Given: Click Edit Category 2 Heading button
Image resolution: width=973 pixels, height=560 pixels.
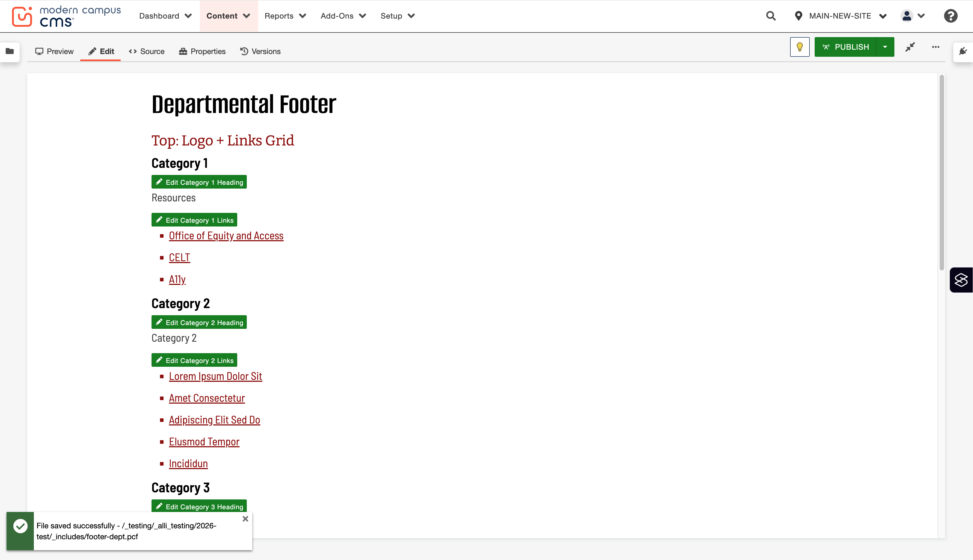Looking at the screenshot, I should click(199, 322).
